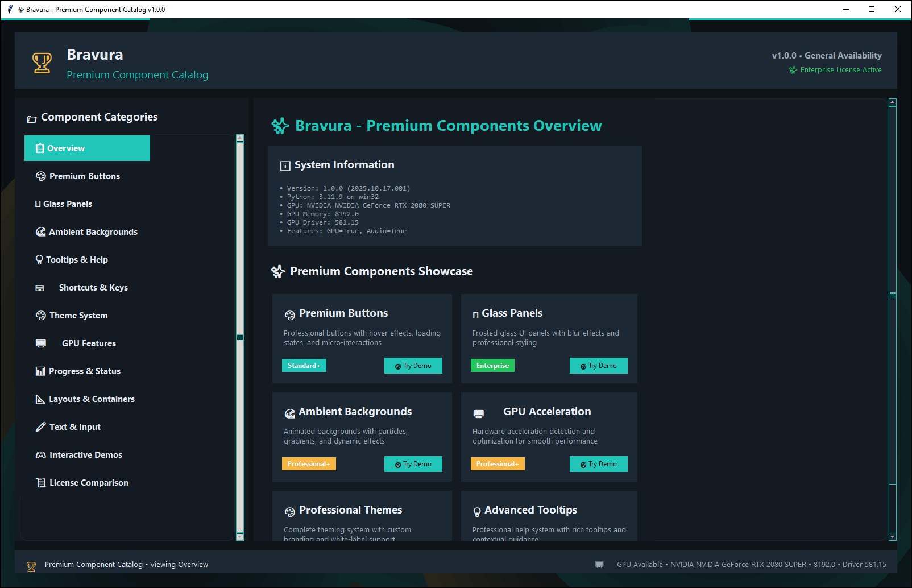Image resolution: width=912 pixels, height=588 pixels.
Task: Select the Overview category
Action: coord(86,148)
